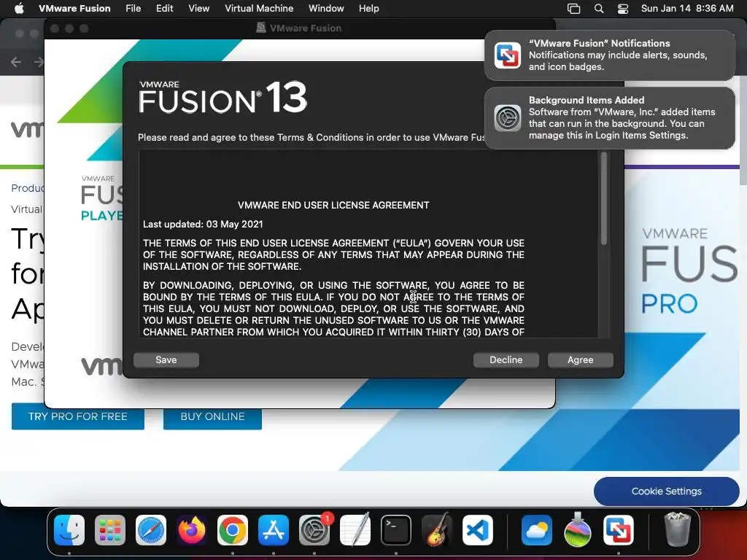
Task: Open System Settings from the Dock
Action: tap(314, 530)
